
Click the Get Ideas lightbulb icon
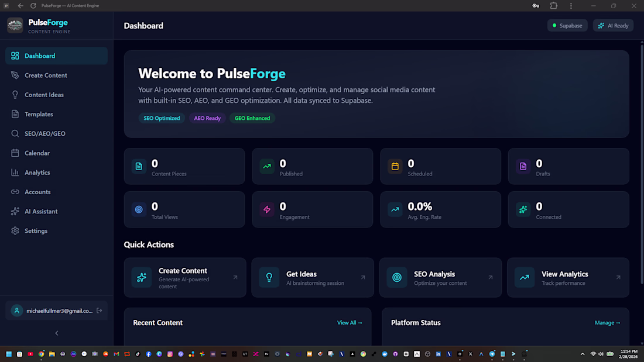(269, 277)
